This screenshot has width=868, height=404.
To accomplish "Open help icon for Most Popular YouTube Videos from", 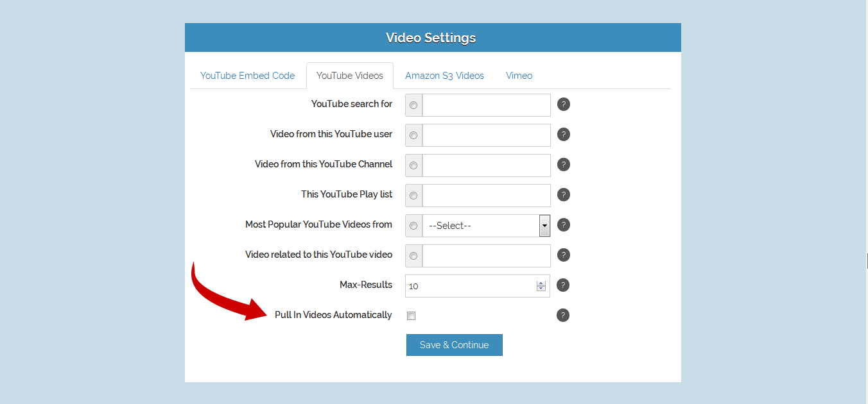I will click(x=563, y=225).
